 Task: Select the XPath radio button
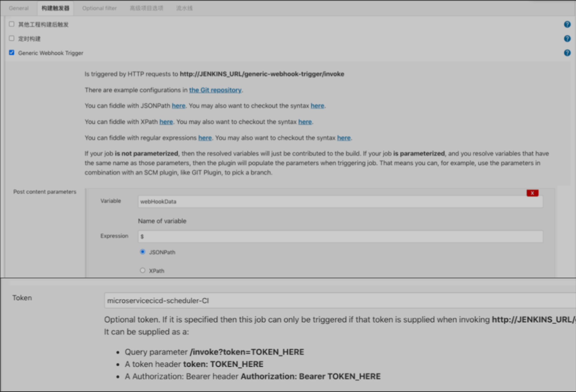tap(143, 270)
